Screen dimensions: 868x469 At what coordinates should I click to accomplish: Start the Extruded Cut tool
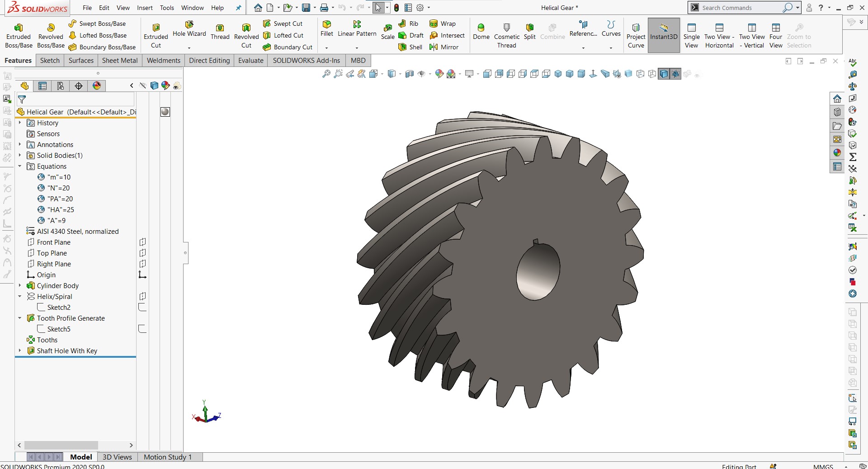point(156,36)
